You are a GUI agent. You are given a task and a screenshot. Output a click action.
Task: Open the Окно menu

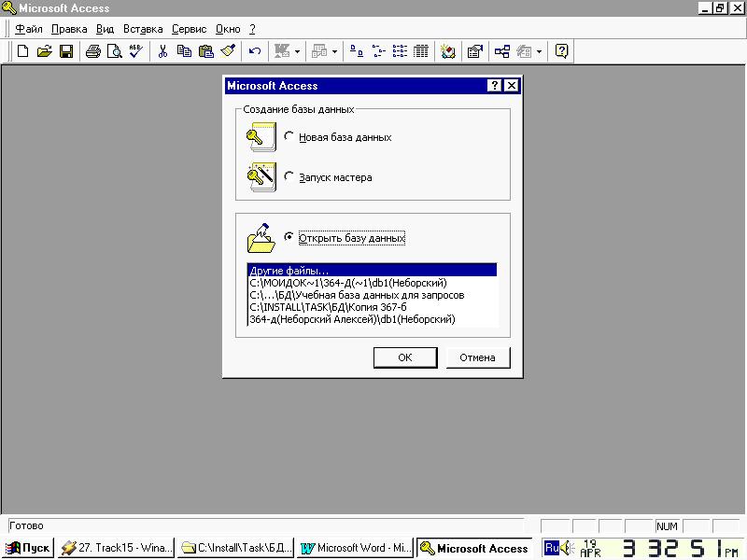pyautogui.click(x=228, y=29)
